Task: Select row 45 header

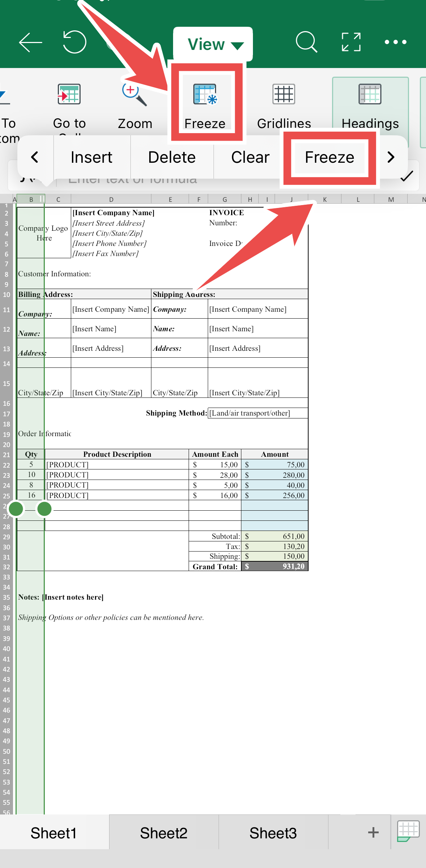Action: 7,700
